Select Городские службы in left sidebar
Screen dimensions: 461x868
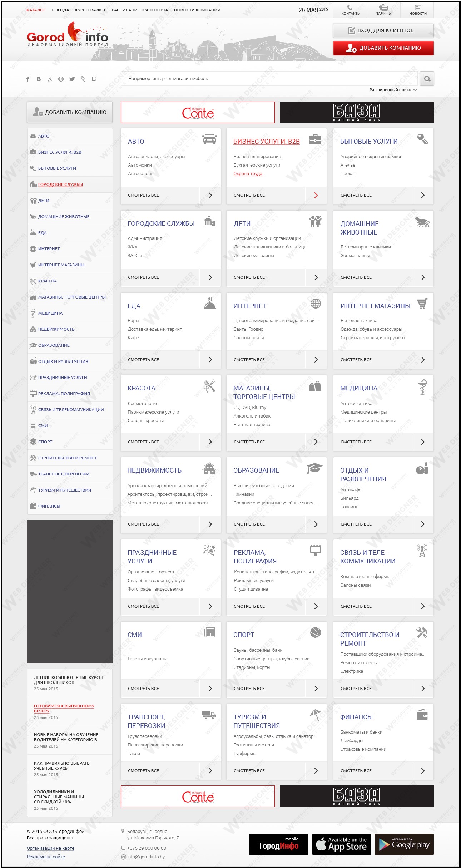point(70,184)
